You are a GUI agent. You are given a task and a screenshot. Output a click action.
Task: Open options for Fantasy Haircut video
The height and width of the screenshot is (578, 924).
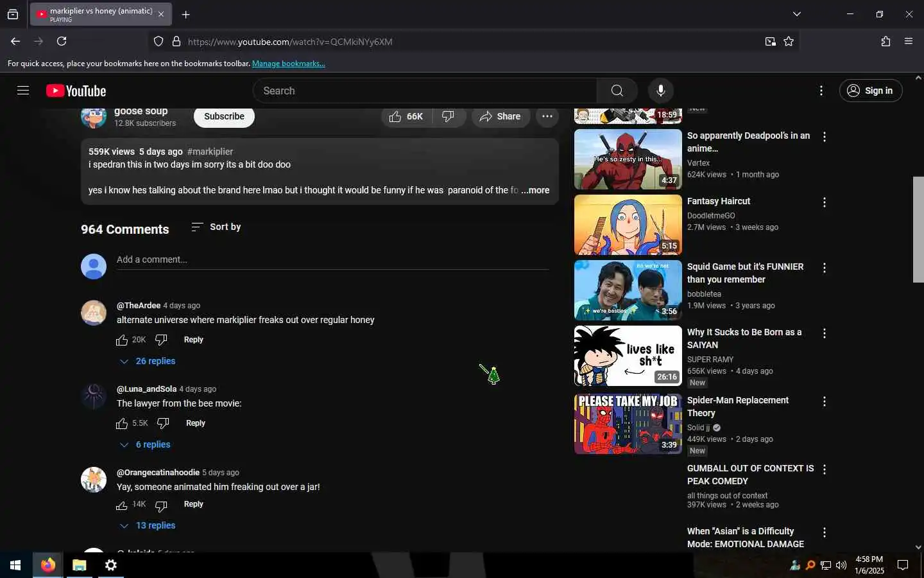[824, 202]
